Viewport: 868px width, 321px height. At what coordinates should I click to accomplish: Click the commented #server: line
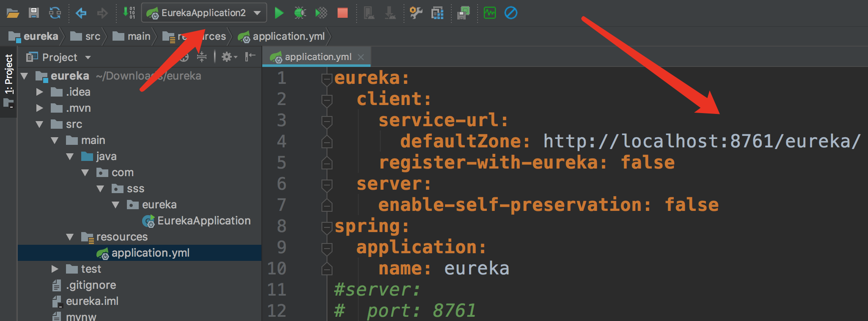[x=377, y=290]
